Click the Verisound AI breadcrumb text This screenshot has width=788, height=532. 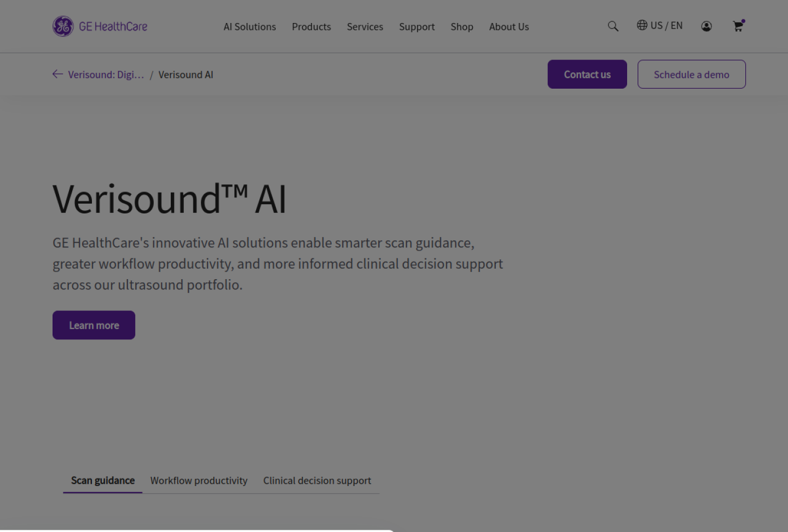pyautogui.click(x=186, y=74)
